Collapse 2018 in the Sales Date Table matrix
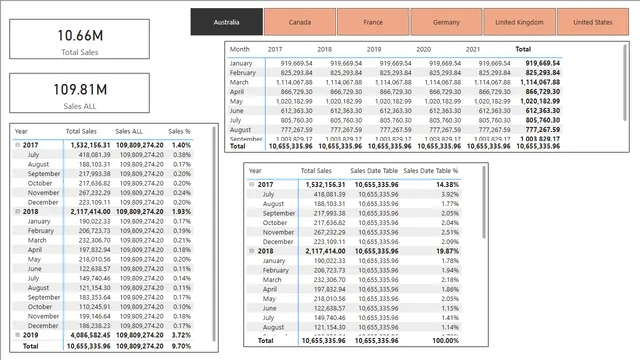 coord(252,251)
